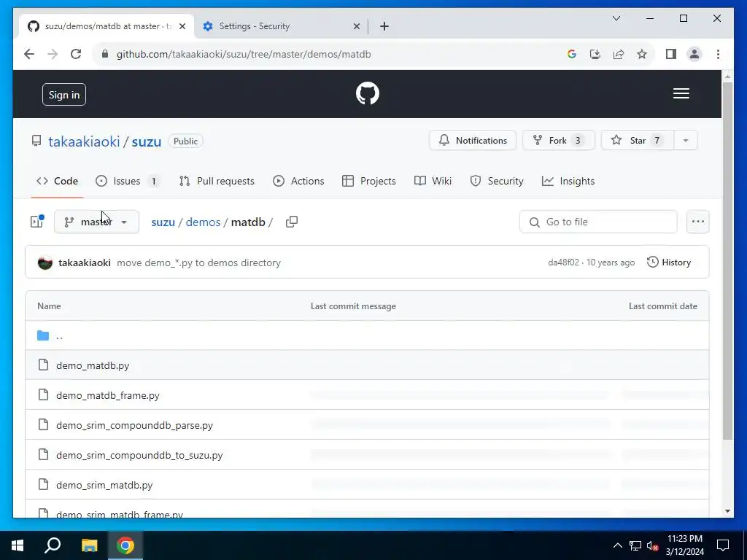
Task: Open the Security tab of repository
Action: click(497, 181)
